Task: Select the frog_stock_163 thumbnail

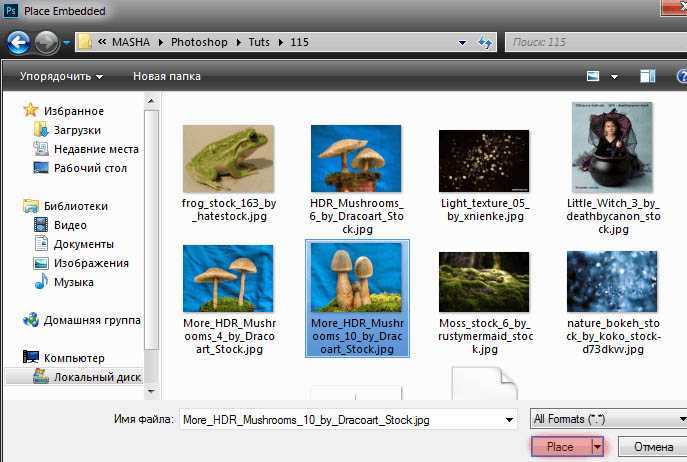Action: point(228,159)
